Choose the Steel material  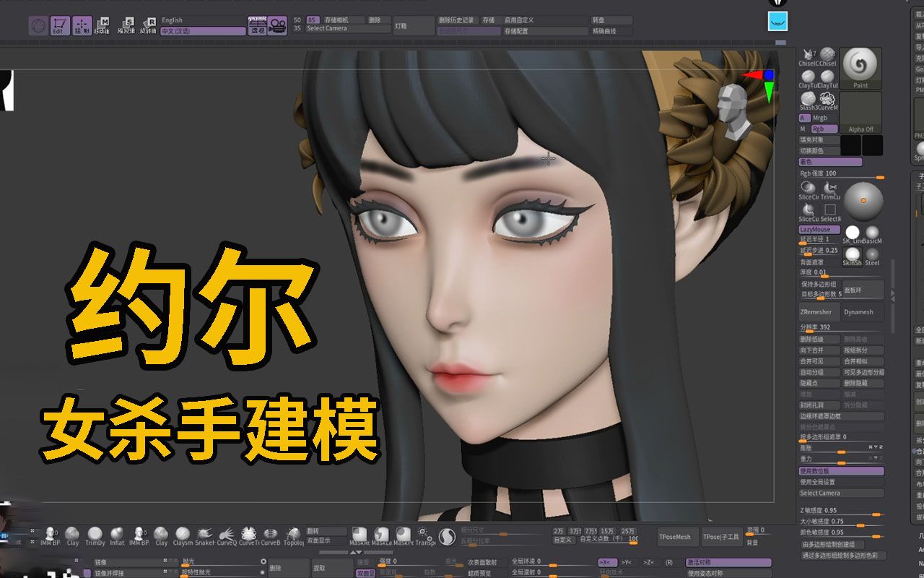872,256
